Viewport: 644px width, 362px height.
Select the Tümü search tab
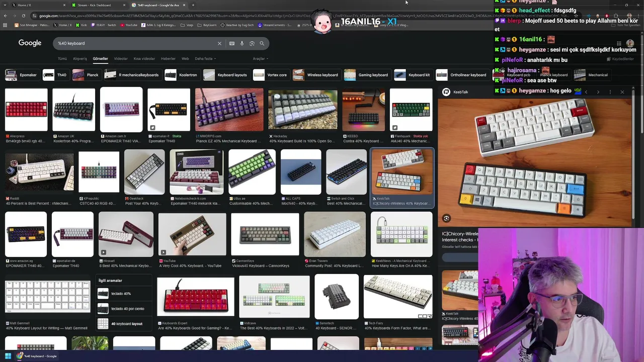[62, 59]
